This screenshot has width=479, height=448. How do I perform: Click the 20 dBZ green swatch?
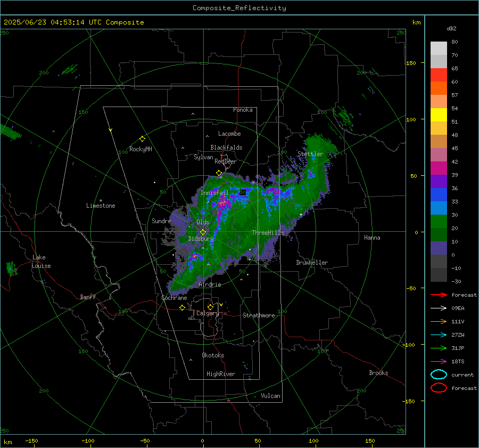(x=439, y=222)
